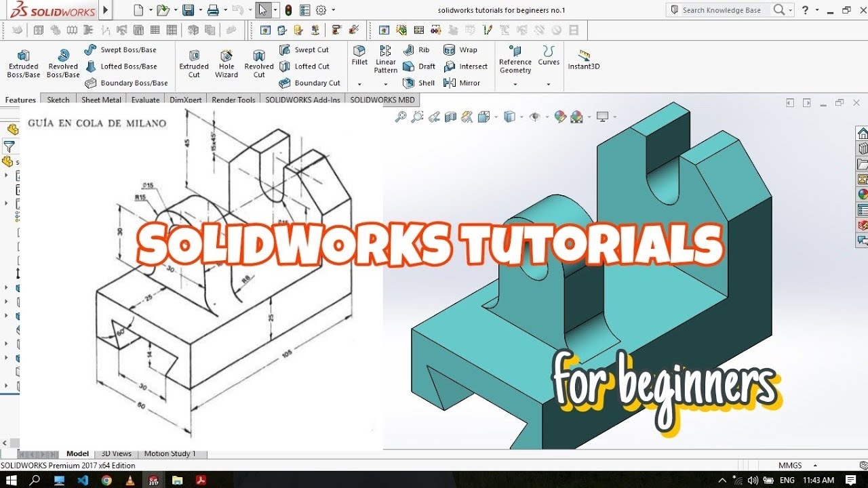Select the Extruded Cut tool

pos(194,64)
